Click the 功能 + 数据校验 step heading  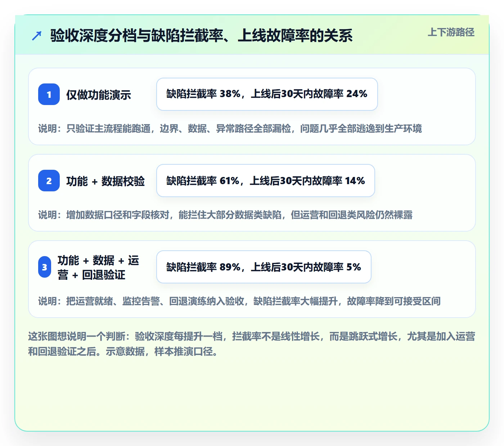(x=105, y=181)
